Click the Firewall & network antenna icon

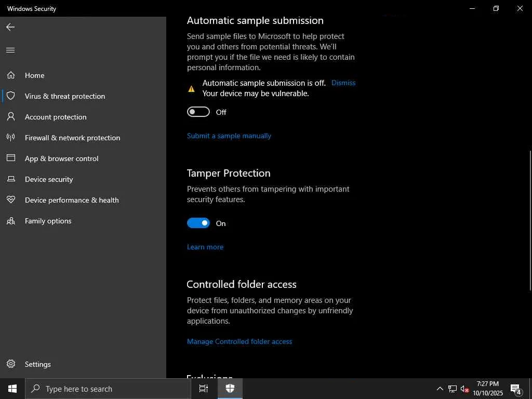pos(11,137)
